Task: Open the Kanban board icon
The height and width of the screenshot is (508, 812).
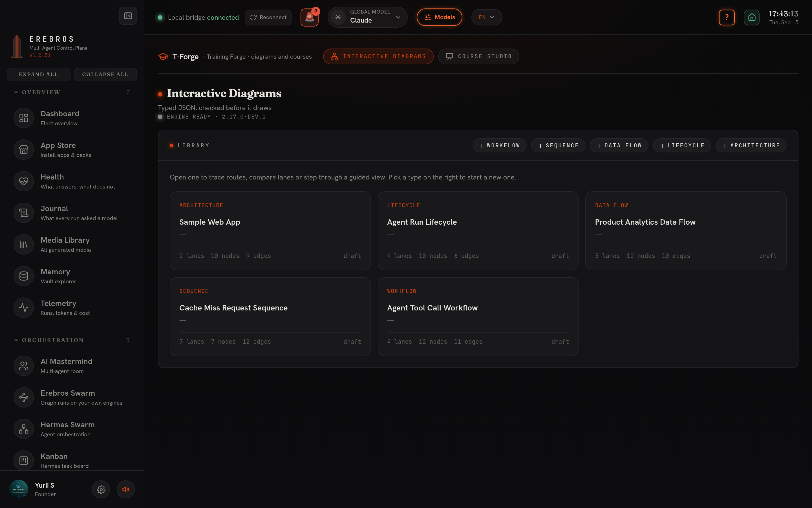Action: 23,460
